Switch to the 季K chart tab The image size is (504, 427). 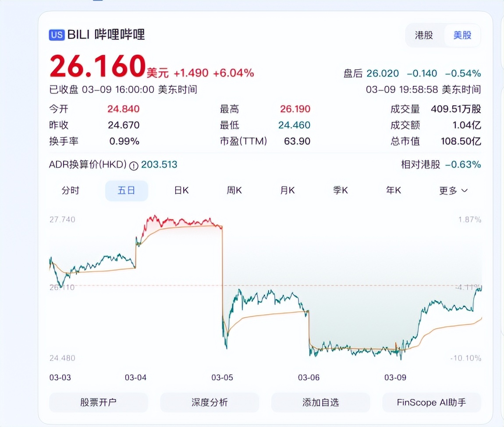coord(340,190)
